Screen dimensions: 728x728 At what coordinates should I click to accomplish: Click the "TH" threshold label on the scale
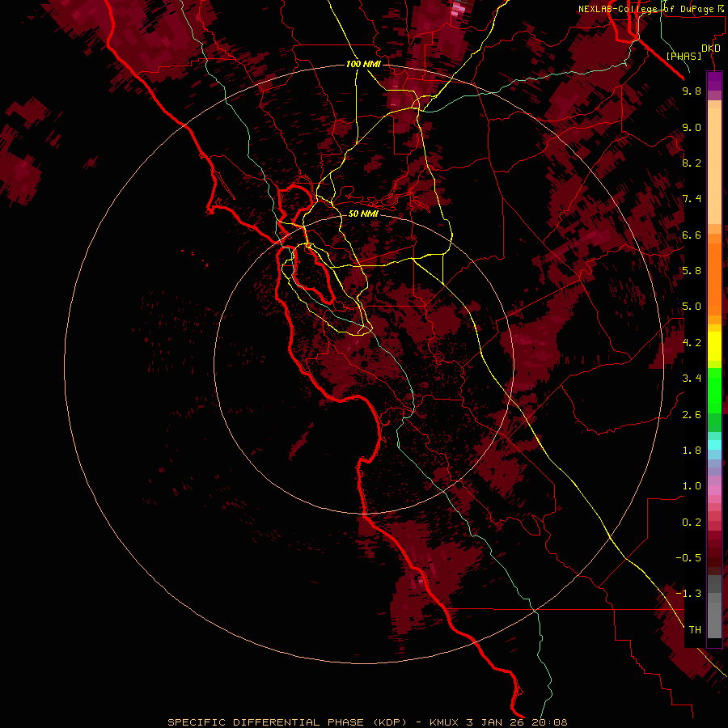tap(695, 630)
